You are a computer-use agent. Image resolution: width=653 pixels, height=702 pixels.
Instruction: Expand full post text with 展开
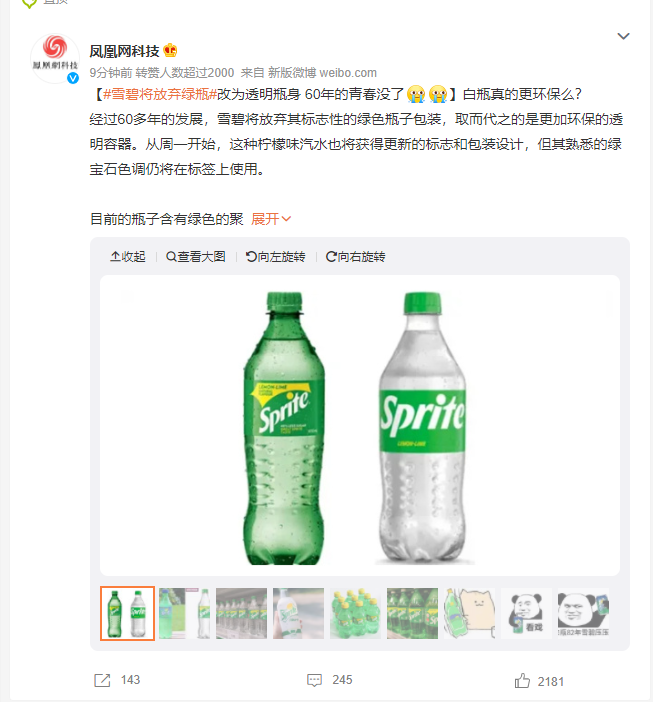click(271, 219)
